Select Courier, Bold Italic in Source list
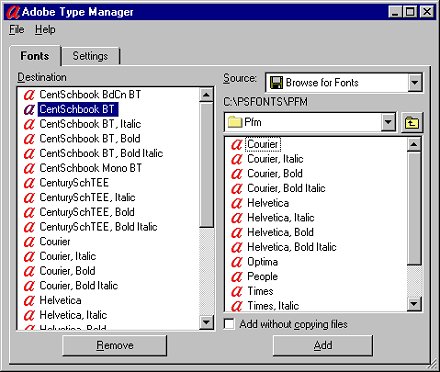This screenshot has width=440, height=372. point(286,188)
